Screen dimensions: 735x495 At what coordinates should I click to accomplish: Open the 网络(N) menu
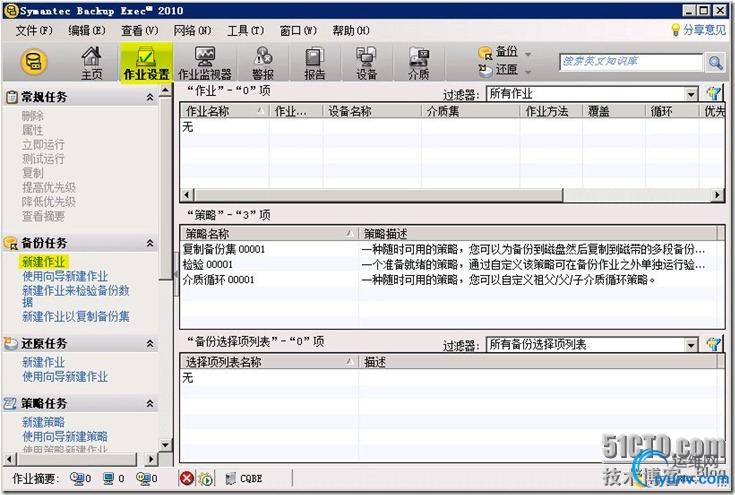point(192,30)
